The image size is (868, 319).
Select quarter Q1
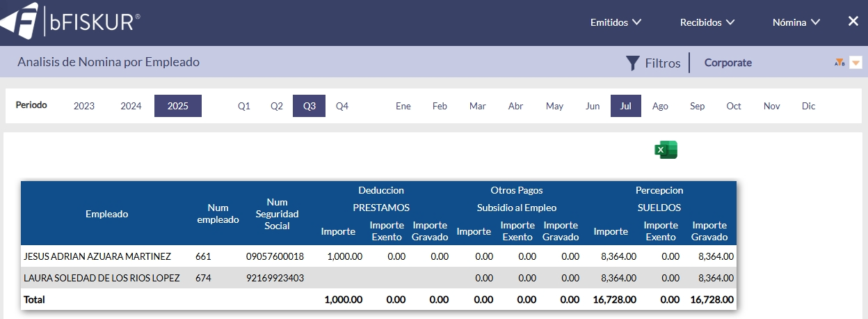tap(244, 106)
